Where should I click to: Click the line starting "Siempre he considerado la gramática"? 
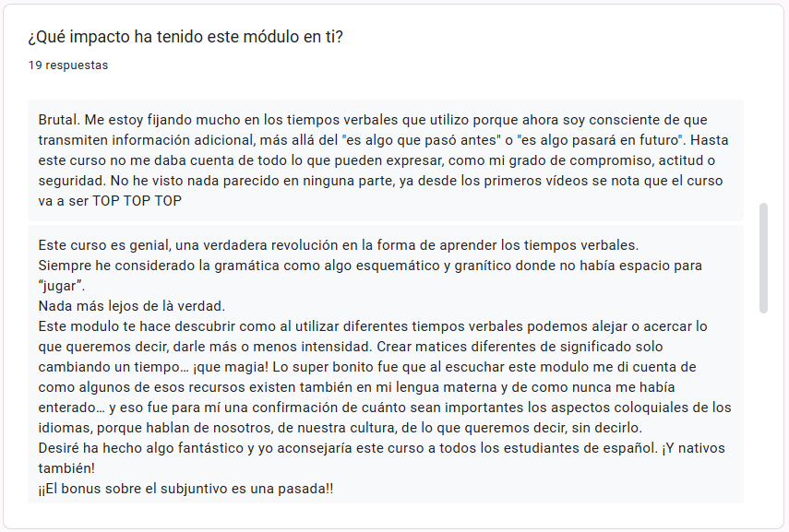point(370,266)
